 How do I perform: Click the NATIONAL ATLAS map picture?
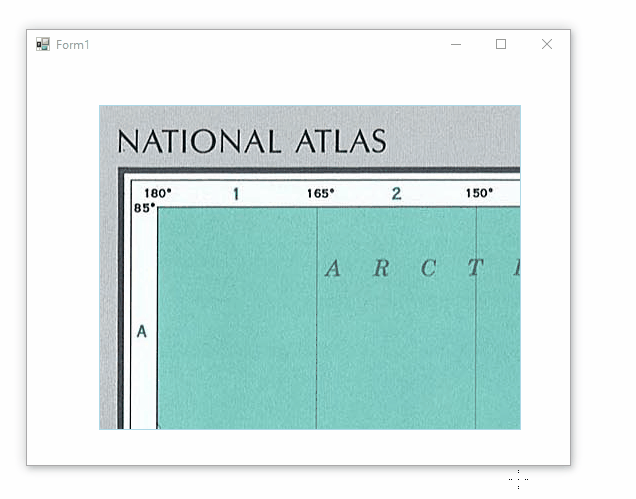coord(310,267)
